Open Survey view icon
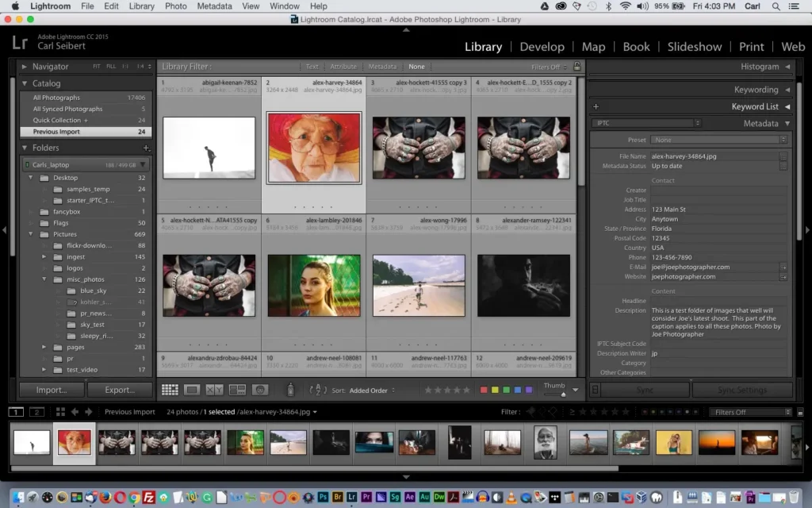Image resolution: width=812 pixels, height=508 pixels. 237,390
